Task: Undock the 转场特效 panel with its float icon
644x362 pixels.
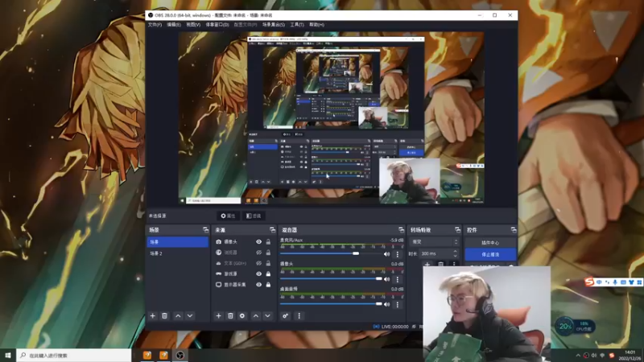Action: pos(457,230)
